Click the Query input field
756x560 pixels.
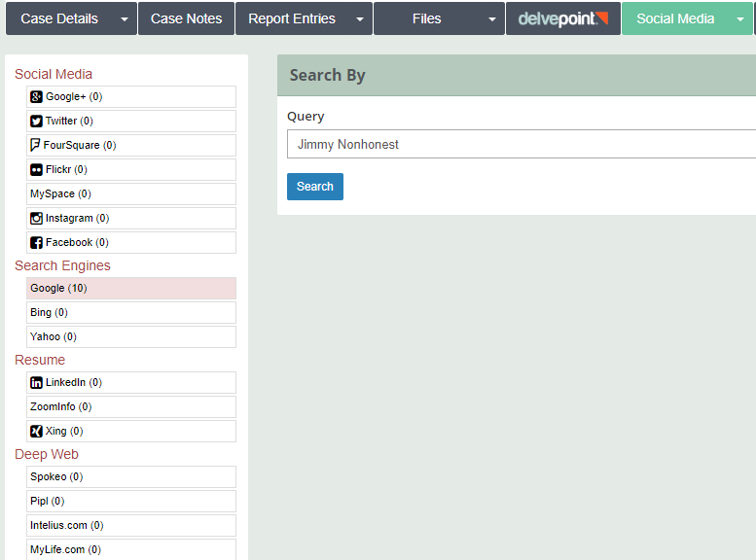point(522,144)
